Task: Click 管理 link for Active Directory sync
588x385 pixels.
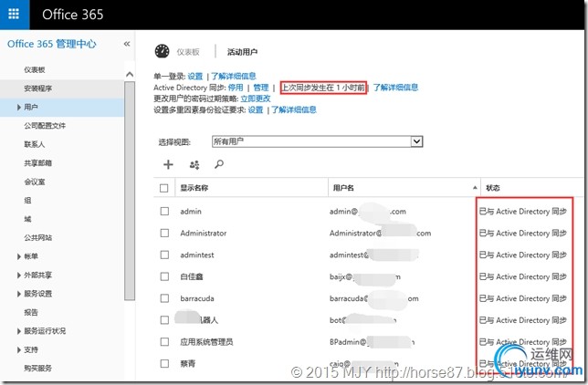Action: tap(261, 88)
